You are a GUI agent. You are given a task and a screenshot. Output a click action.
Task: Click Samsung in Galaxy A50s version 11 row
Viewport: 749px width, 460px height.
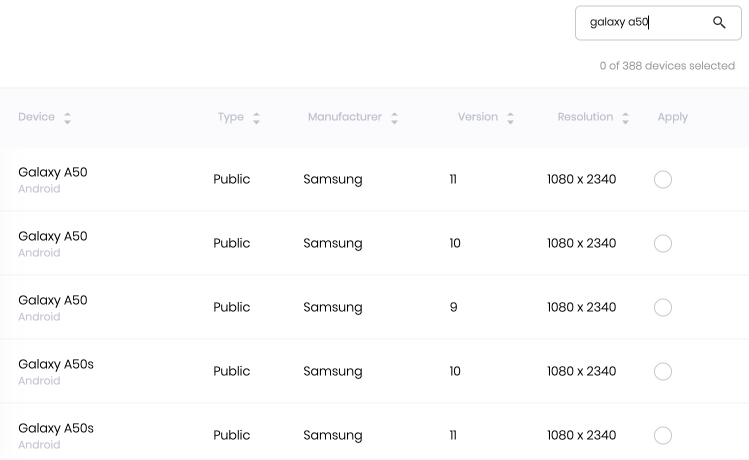[333, 436]
